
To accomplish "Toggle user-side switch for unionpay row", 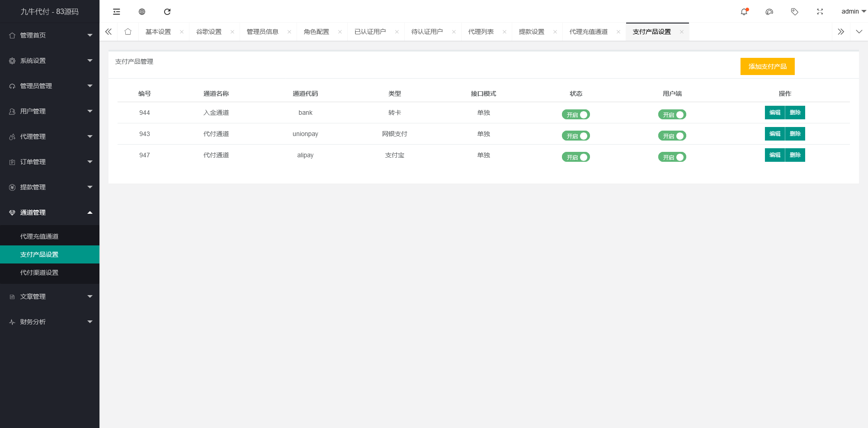I will [672, 136].
